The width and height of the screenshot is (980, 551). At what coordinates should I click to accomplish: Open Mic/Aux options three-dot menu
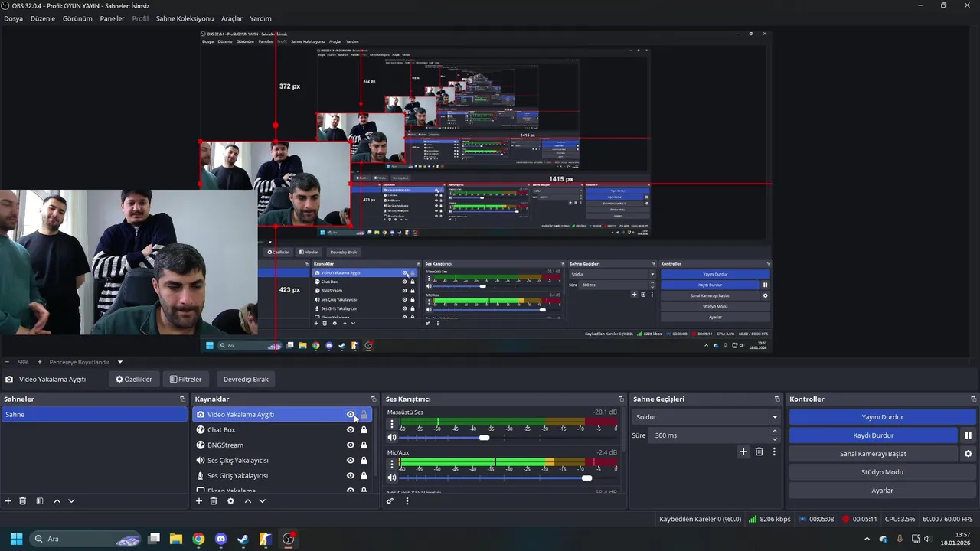[392, 464]
